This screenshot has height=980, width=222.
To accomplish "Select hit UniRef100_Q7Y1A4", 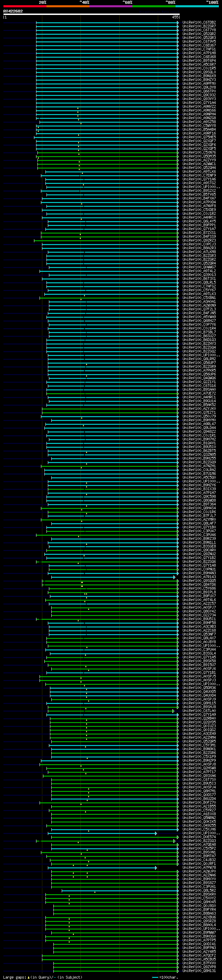I will (x=199, y=103).
